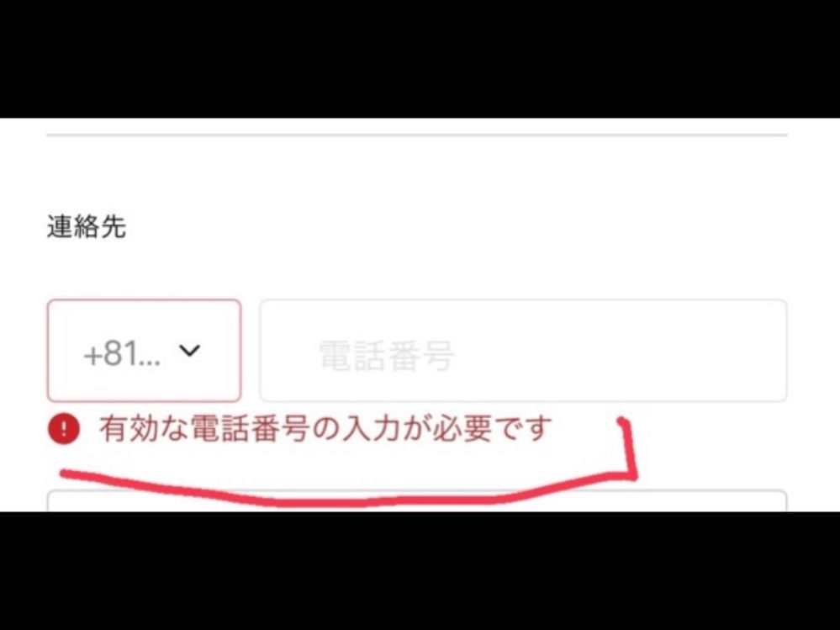Viewport: 840px width, 630px height.
Task: Click the 連絡先 section heading
Action: (x=87, y=226)
